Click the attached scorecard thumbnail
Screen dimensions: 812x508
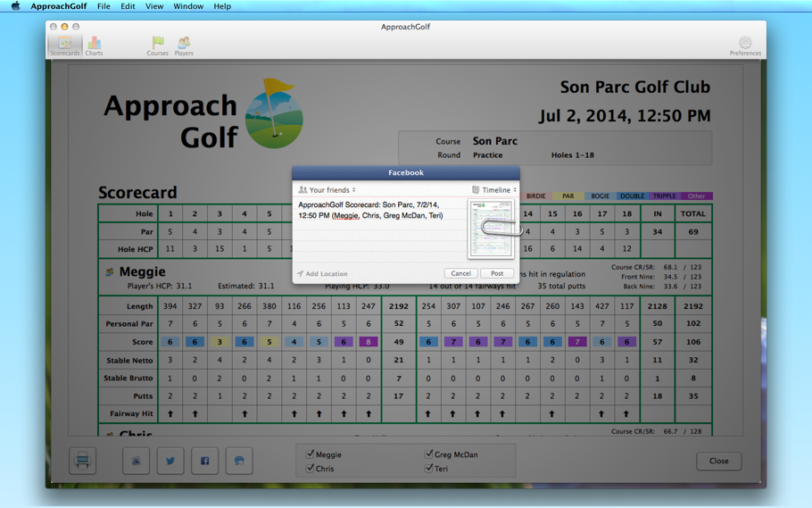pos(491,229)
